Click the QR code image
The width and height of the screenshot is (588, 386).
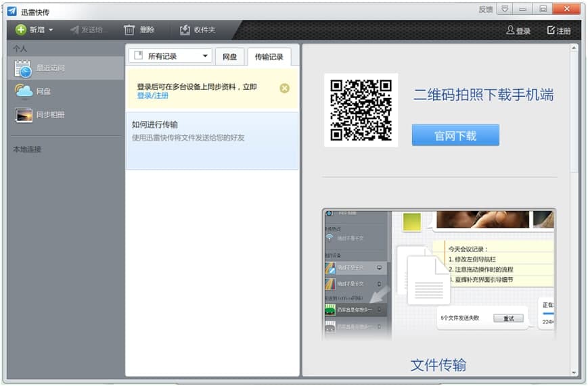point(361,110)
